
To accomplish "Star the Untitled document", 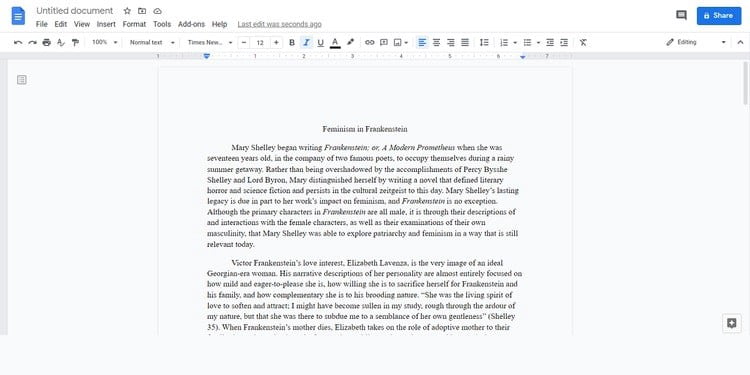I will [127, 11].
